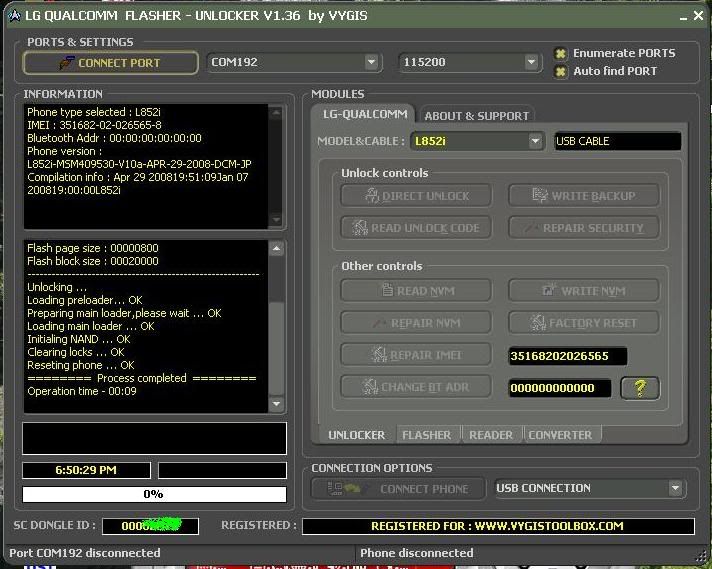Image resolution: width=712 pixels, height=569 pixels.
Task: Click the 'Phone disconnected' status text
Action: point(416,553)
